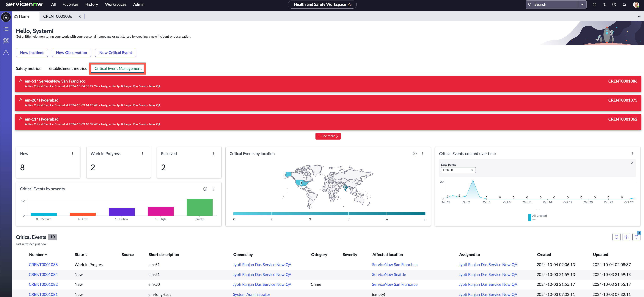Click the Resolved card count 2
This screenshot has width=644, height=297.
pos(163,168)
